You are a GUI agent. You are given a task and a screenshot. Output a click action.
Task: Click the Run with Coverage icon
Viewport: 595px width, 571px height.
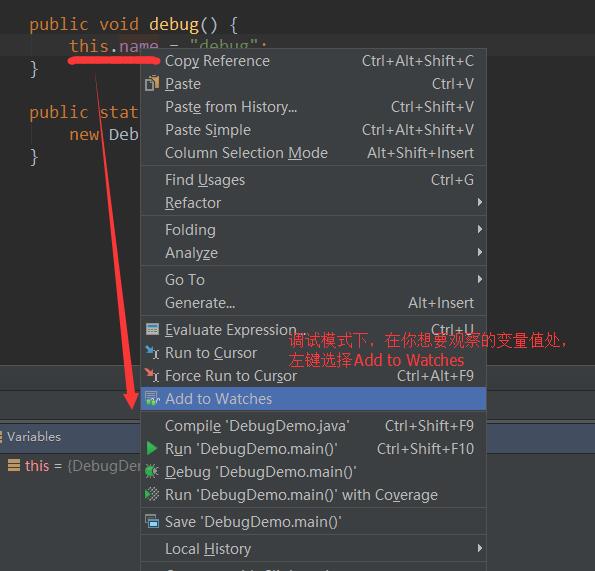click(x=152, y=494)
